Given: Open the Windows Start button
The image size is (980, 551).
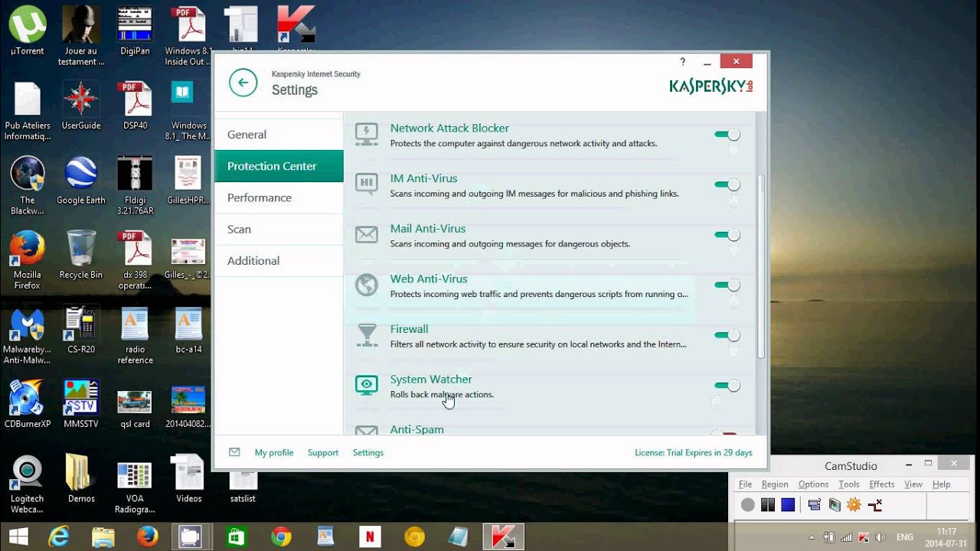Looking at the screenshot, I should click(x=18, y=537).
